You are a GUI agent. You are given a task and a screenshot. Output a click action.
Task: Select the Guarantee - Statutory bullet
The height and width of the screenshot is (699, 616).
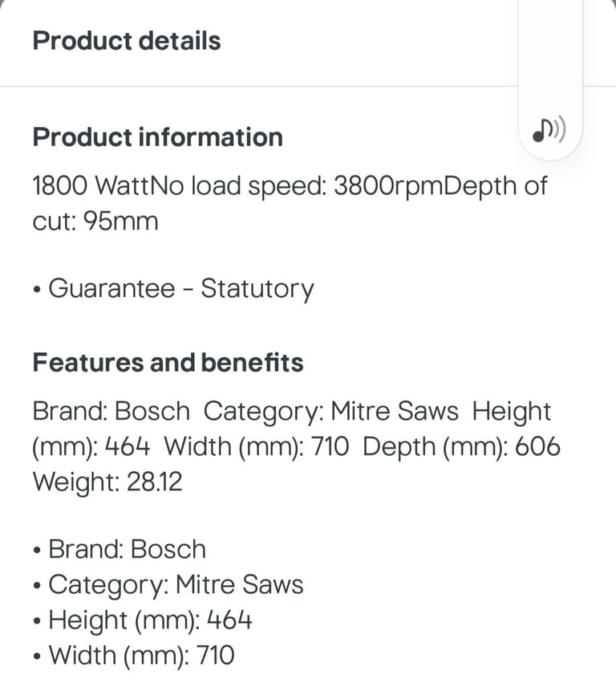point(173,288)
